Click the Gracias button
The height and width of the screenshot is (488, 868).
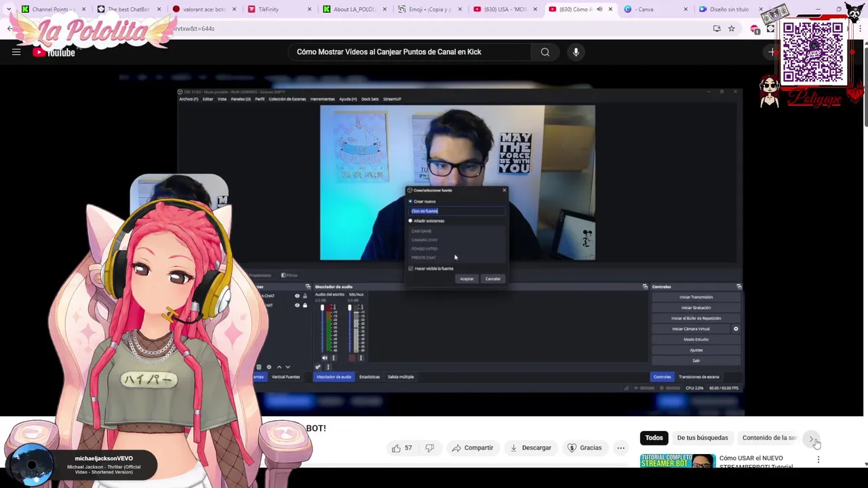tap(585, 448)
